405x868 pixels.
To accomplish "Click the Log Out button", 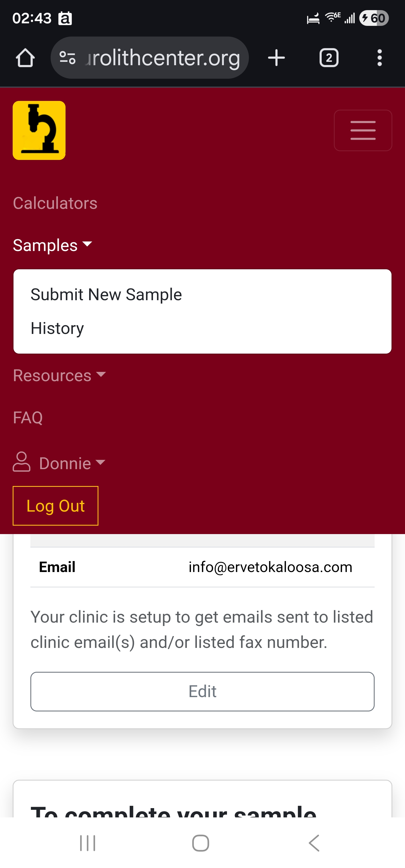I will (x=56, y=506).
